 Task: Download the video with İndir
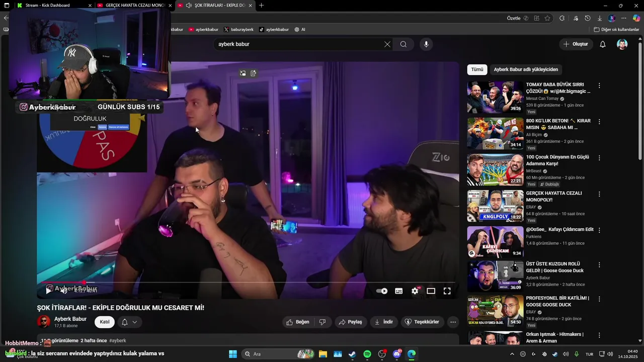pyautogui.click(x=384, y=322)
